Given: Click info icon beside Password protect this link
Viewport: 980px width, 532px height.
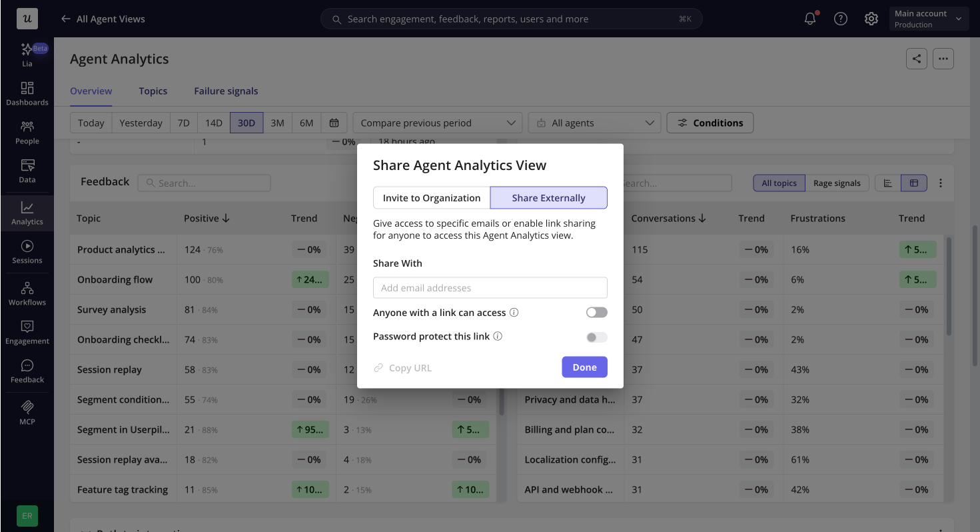Looking at the screenshot, I should click(x=498, y=337).
